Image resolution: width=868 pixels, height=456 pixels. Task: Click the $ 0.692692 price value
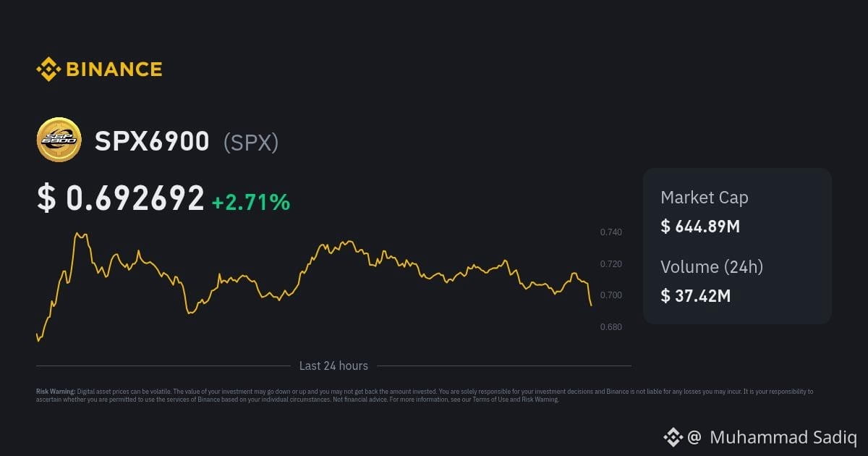[x=121, y=198]
